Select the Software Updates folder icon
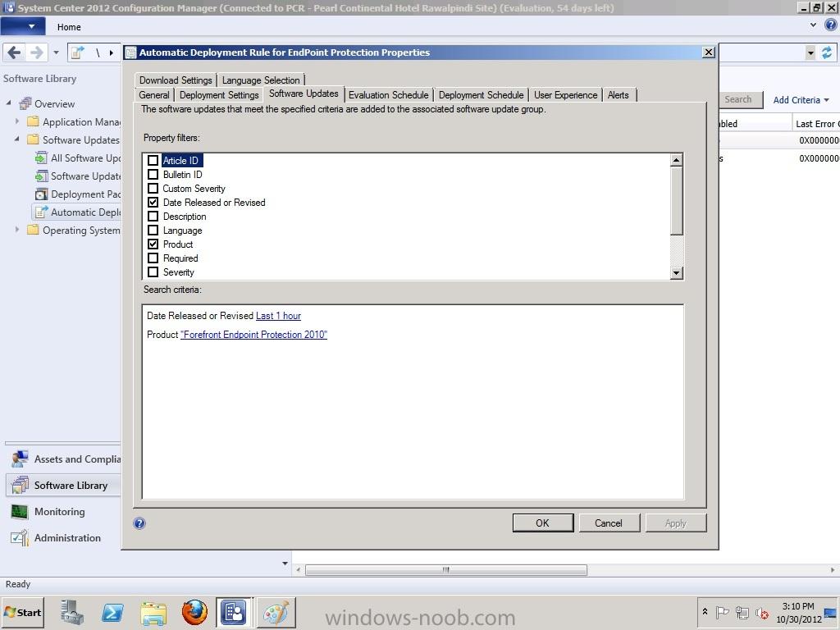Viewport: 840px width, 630px height. [33, 139]
